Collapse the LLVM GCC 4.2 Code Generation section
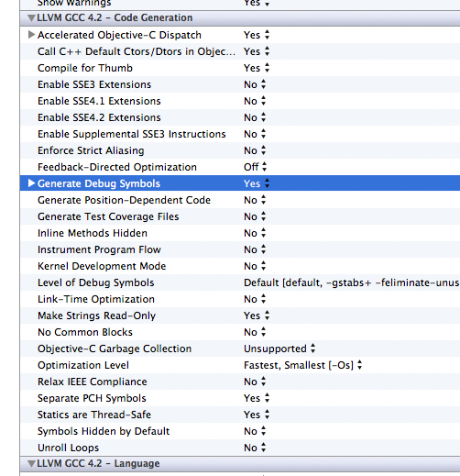 coord(31,17)
